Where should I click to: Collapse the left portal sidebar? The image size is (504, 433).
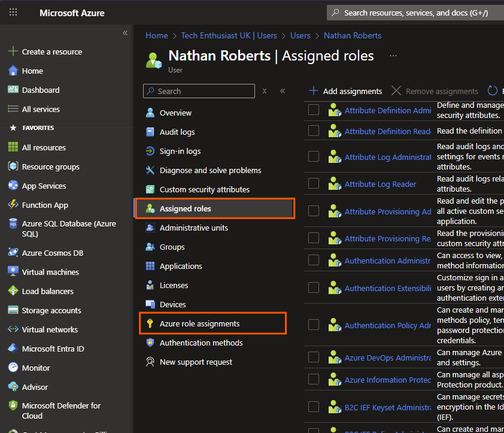click(125, 33)
